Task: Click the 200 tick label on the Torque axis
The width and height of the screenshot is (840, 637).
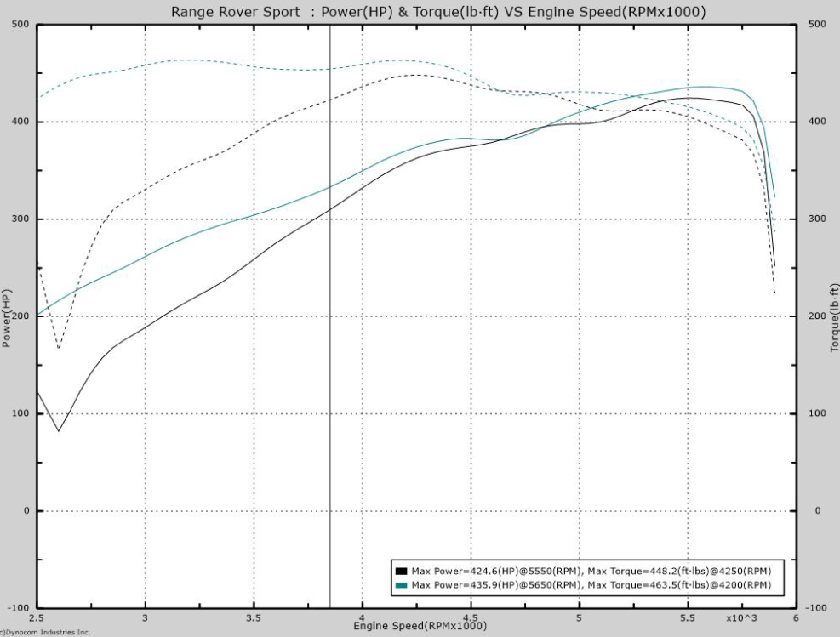Action: 818,316
